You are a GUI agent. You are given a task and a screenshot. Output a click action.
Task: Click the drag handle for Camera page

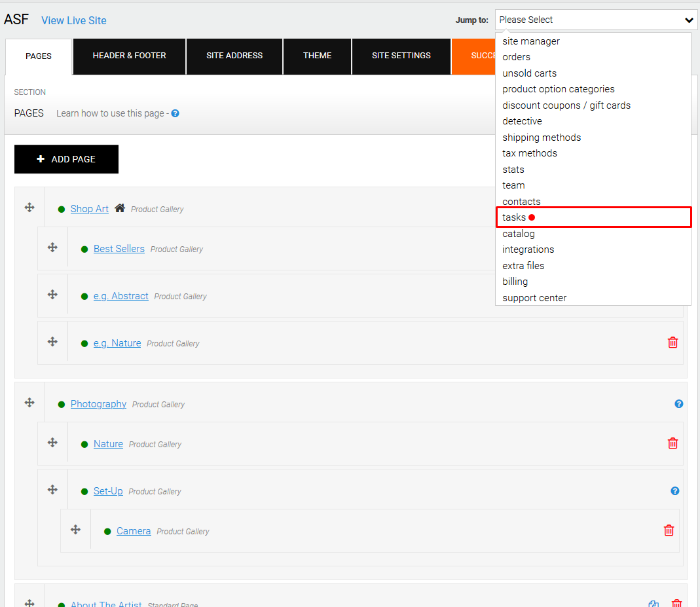pyautogui.click(x=75, y=530)
